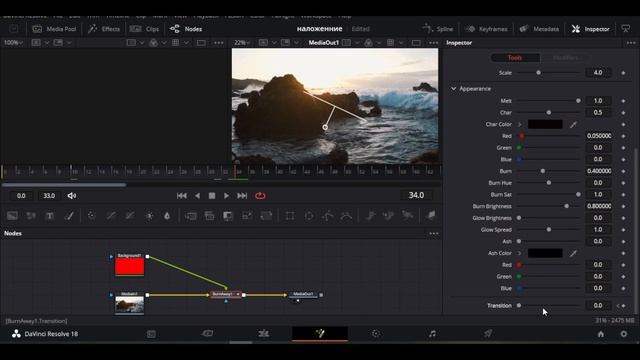The image size is (640, 360).
Task: Open the Edit page icon in the page bar
Action: [264, 334]
